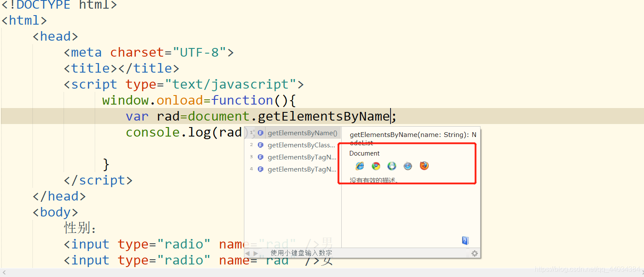Click the closing </script> tag

point(98,180)
